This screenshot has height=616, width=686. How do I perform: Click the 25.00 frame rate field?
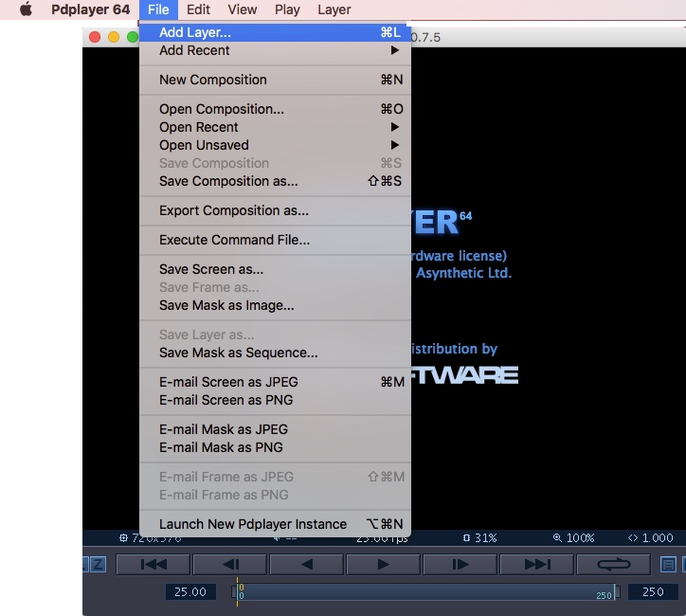(190, 592)
